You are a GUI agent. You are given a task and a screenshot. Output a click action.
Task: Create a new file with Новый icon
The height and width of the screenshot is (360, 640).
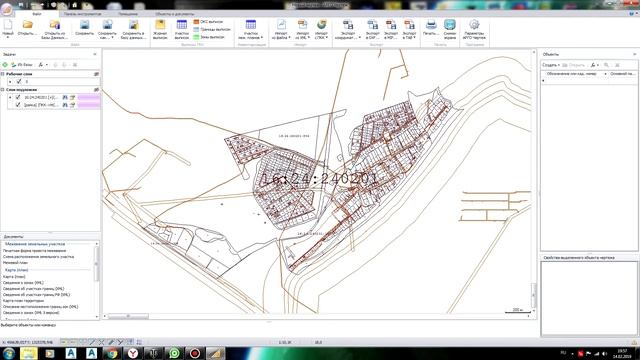[8, 29]
